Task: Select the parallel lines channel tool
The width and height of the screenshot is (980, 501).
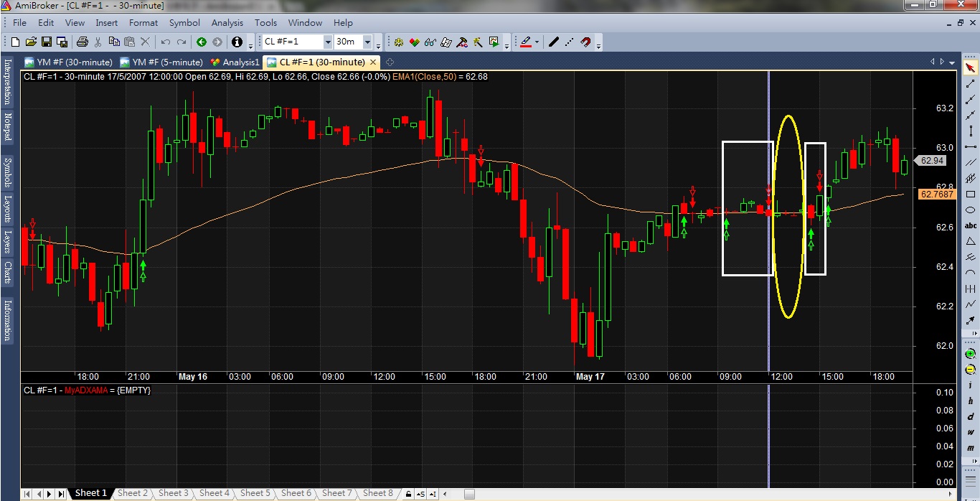Action: tap(971, 162)
